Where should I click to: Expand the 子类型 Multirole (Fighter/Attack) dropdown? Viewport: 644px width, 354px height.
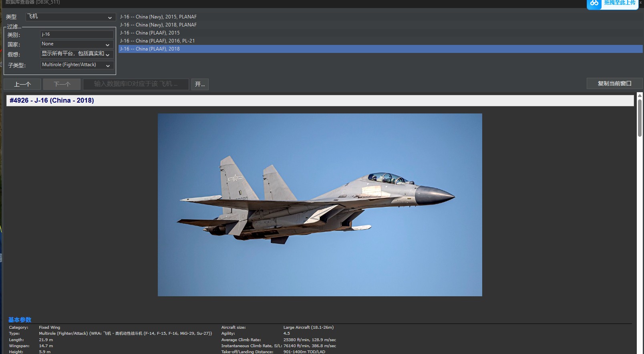[x=76, y=65]
